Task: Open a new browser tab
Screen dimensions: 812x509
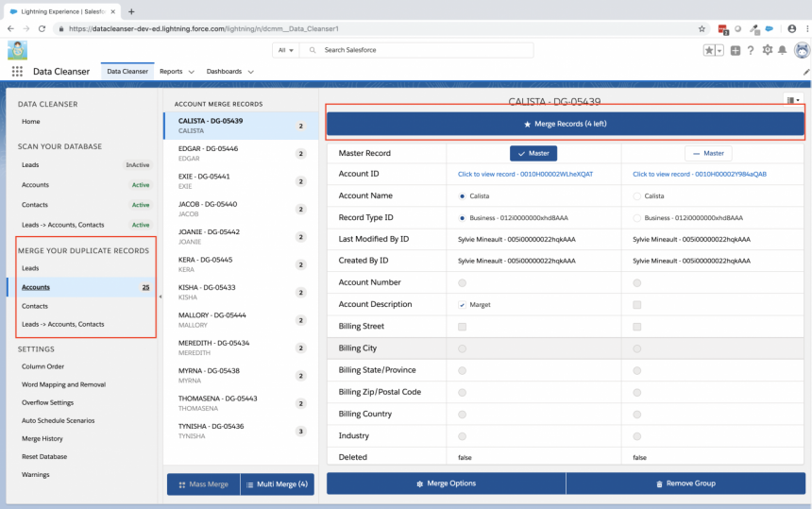Action: click(131, 11)
